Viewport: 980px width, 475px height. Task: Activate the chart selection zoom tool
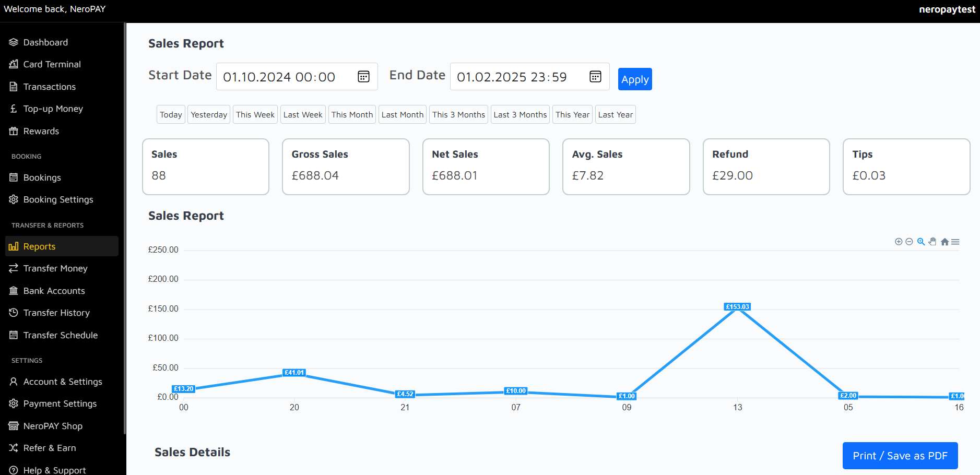921,242
